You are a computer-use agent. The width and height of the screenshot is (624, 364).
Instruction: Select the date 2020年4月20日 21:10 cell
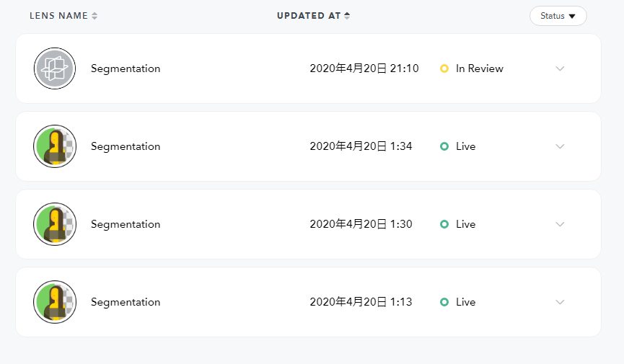pyautogui.click(x=364, y=68)
